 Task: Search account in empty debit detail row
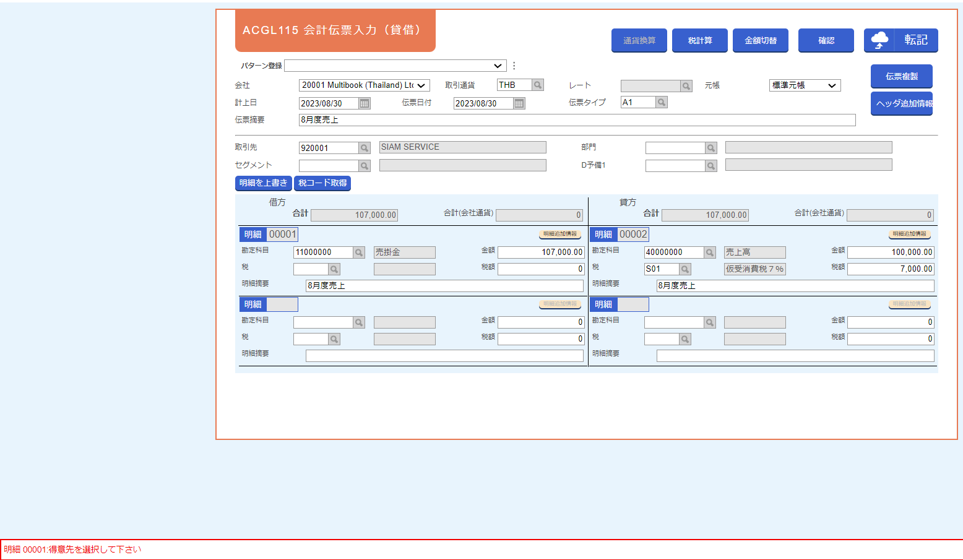(359, 322)
